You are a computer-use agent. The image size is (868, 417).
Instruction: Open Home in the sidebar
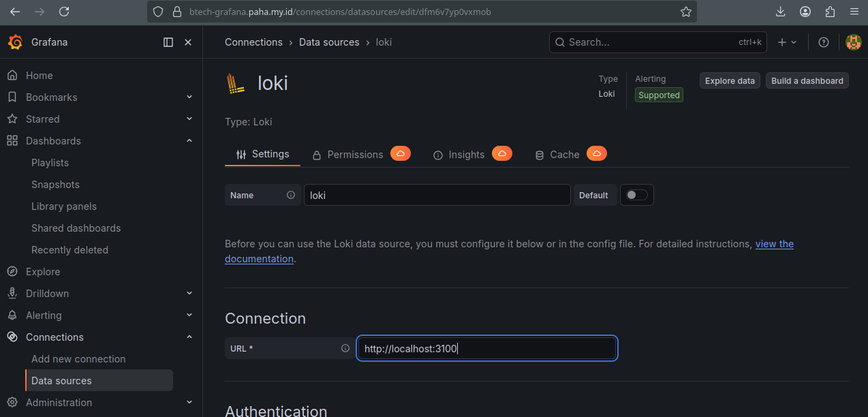(x=40, y=76)
